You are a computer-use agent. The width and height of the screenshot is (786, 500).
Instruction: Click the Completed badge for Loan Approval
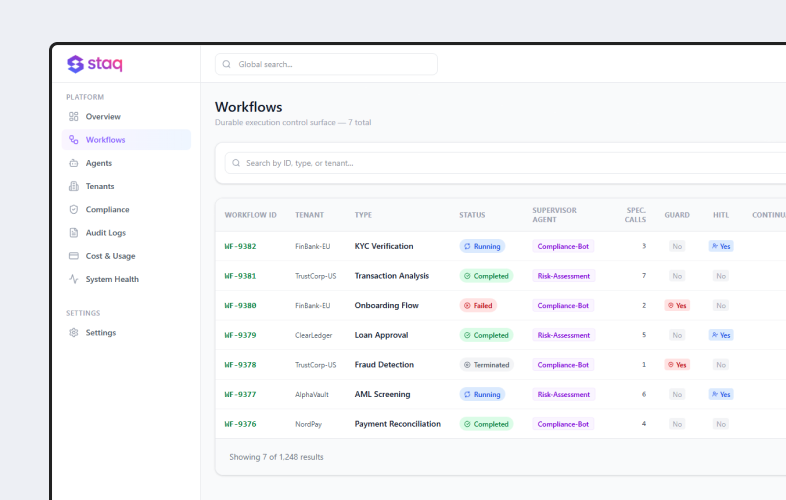(x=486, y=335)
